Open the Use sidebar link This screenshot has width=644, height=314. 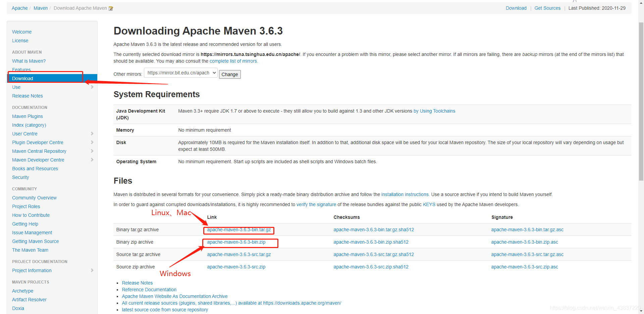pyautogui.click(x=16, y=87)
